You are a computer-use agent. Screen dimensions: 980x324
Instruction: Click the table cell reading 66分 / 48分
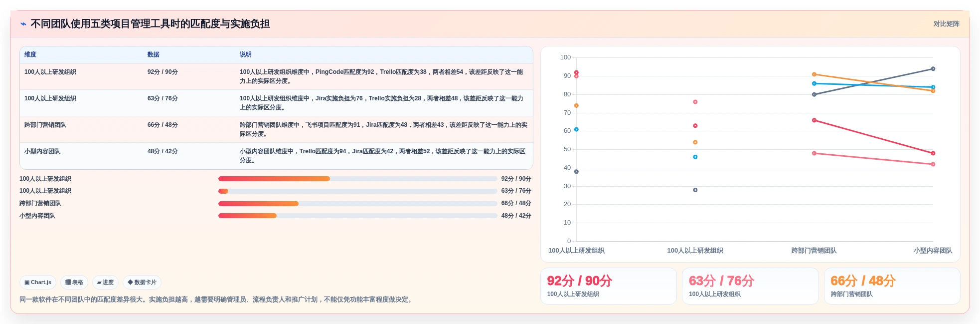click(163, 125)
